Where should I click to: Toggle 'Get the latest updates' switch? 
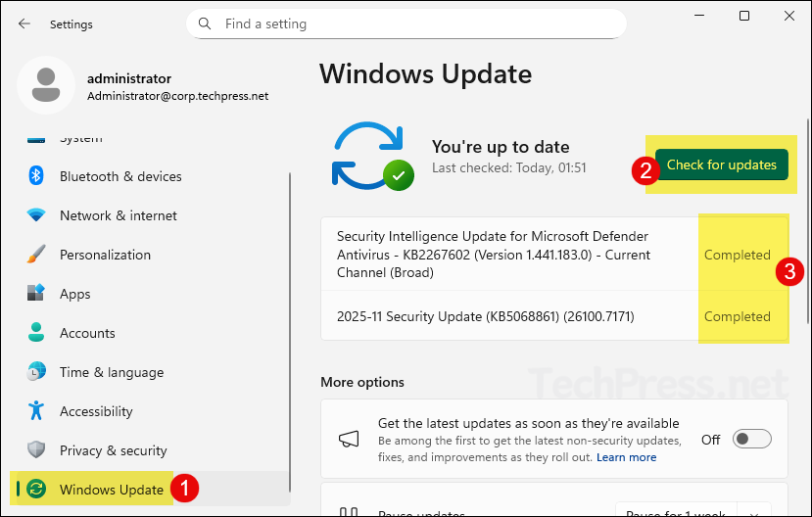coord(752,439)
